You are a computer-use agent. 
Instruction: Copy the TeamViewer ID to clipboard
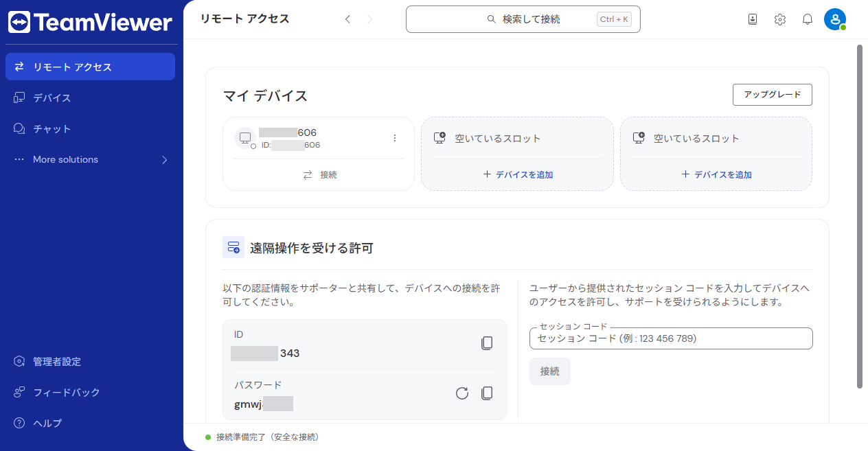pos(487,343)
